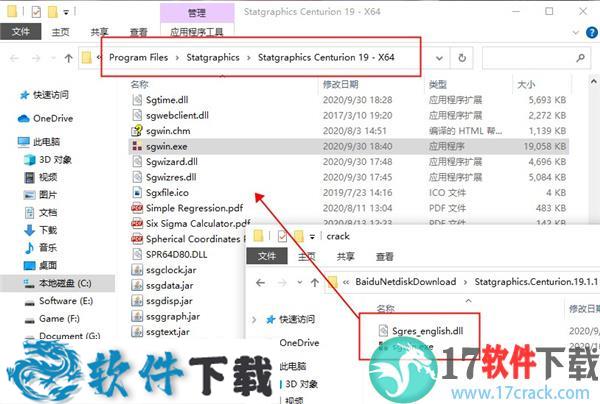Click the Statgraphics Centurion 19 - X64 breadcrumb

[x=326, y=57]
